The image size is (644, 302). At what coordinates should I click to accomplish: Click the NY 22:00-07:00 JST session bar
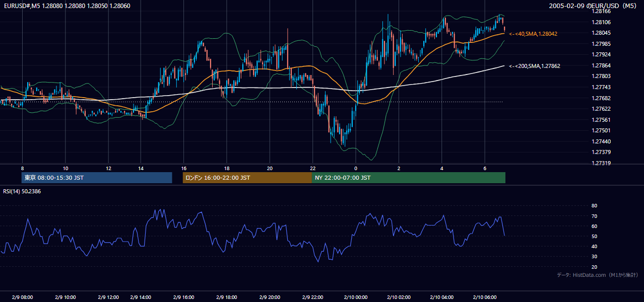point(409,178)
